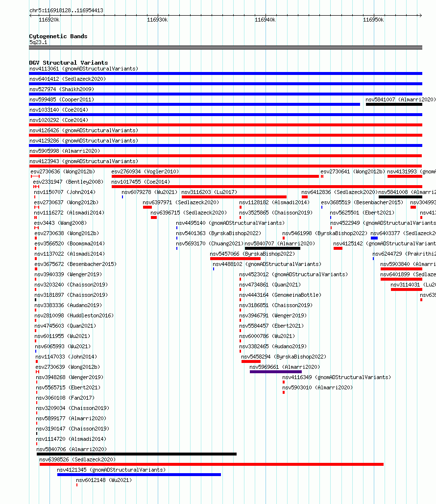Click nsv6079278 (Wu2021) label
The width and height of the screenshot is (436, 504).
pyautogui.click(x=149, y=192)
